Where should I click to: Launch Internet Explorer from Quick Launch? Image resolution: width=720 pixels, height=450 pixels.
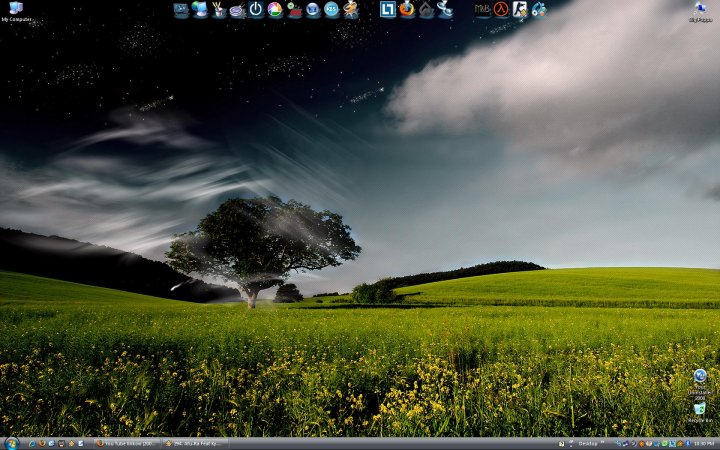(32, 444)
